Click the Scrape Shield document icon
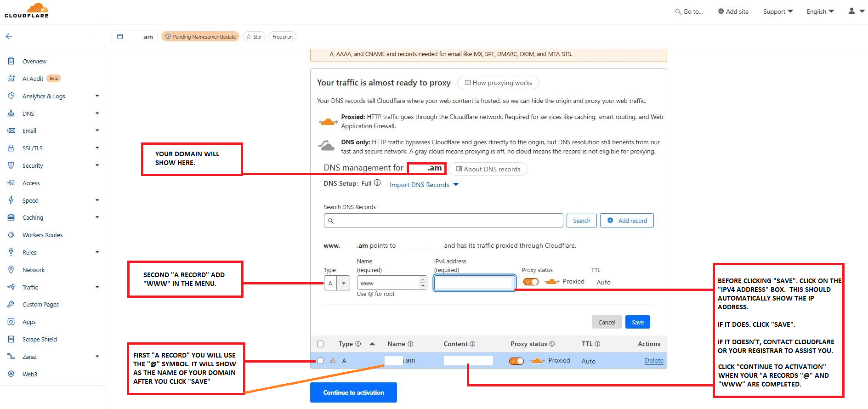This screenshot has height=409, width=868. tap(11, 339)
